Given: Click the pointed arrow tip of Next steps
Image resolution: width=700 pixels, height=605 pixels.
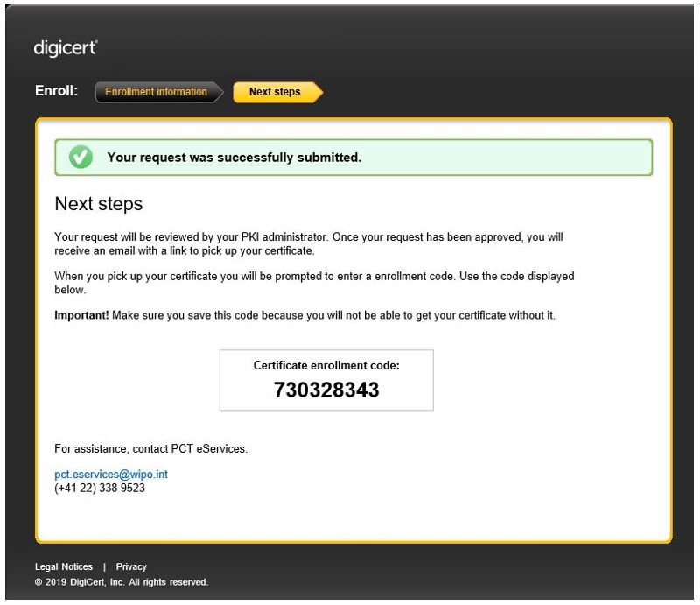Looking at the screenshot, I should coord(318,92).
